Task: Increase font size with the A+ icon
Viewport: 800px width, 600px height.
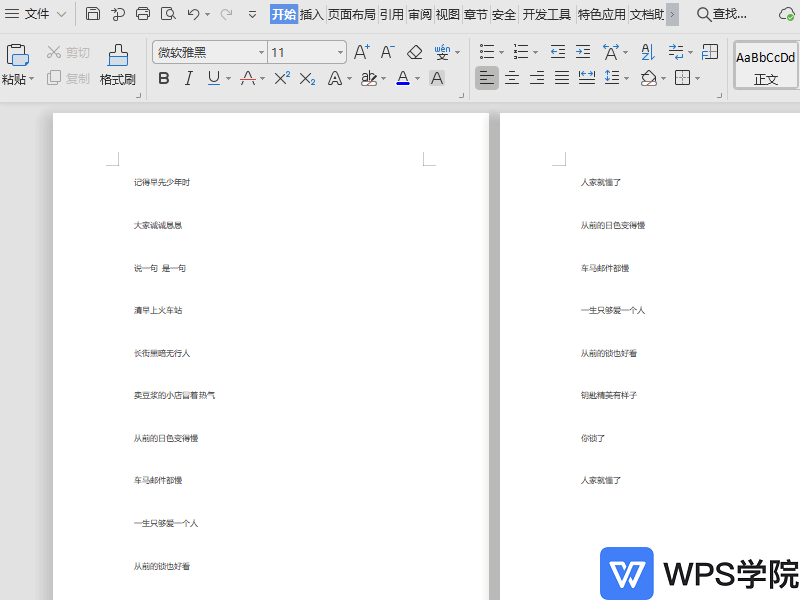Action: tap(362, 52)
